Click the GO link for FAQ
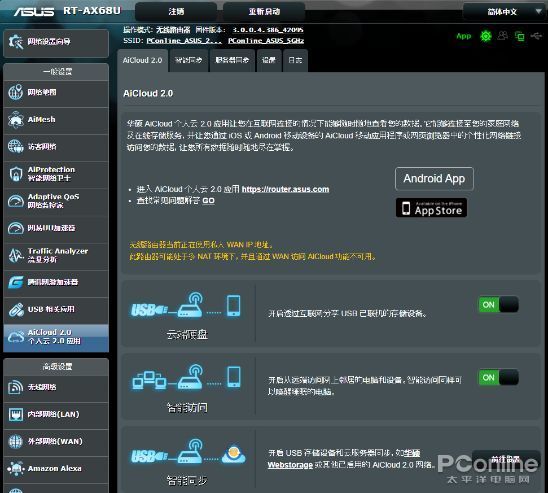Screen dimensions: 548x493 click(208, 201)
